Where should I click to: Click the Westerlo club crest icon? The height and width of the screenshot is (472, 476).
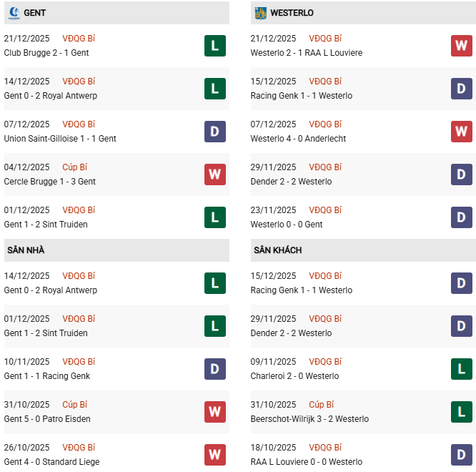click(x=260, y=13)
